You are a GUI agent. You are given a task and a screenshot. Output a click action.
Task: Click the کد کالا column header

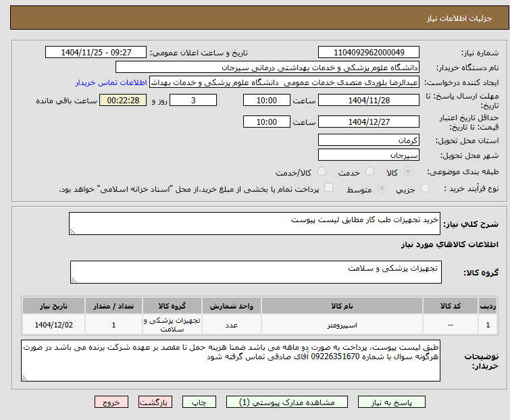(451, 306)
